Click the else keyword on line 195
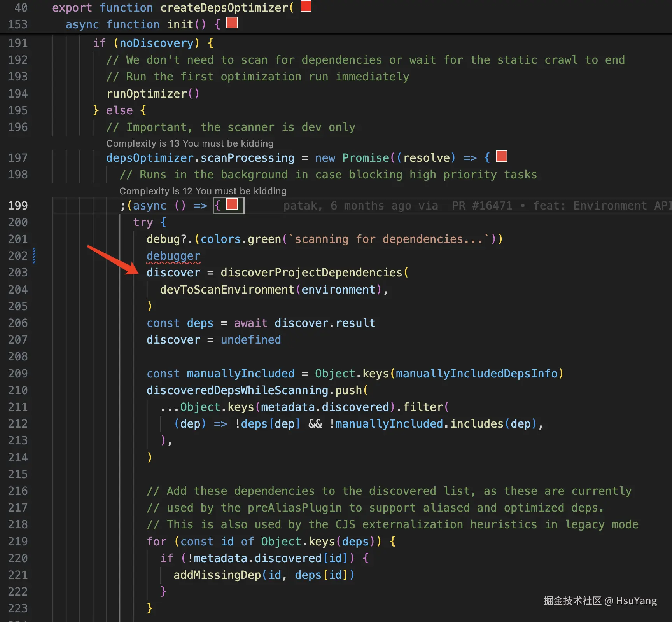 pos(119,110)
